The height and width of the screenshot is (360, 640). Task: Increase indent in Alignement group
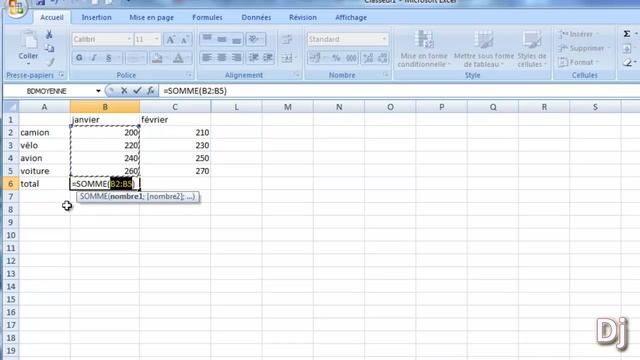pyautogui.click(x=268, y=58)
